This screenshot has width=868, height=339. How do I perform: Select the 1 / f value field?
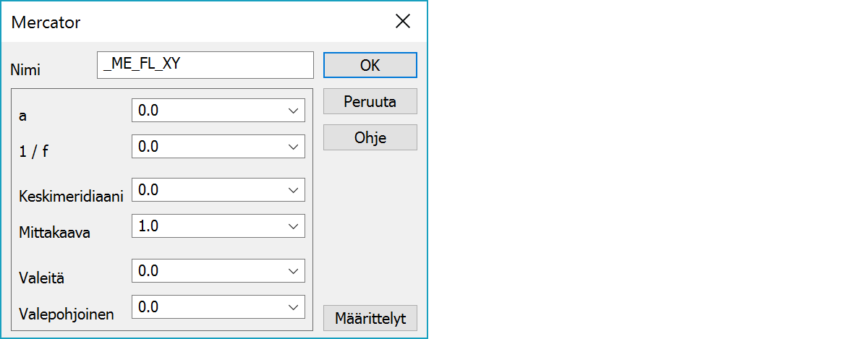[x=207, y=147]
